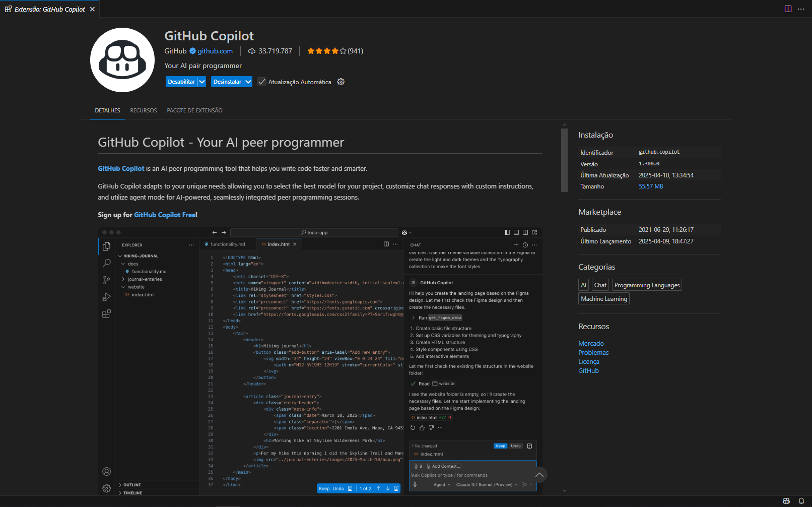Open the Mercado resource link
812x507 pixels.
tap(591, 344)
